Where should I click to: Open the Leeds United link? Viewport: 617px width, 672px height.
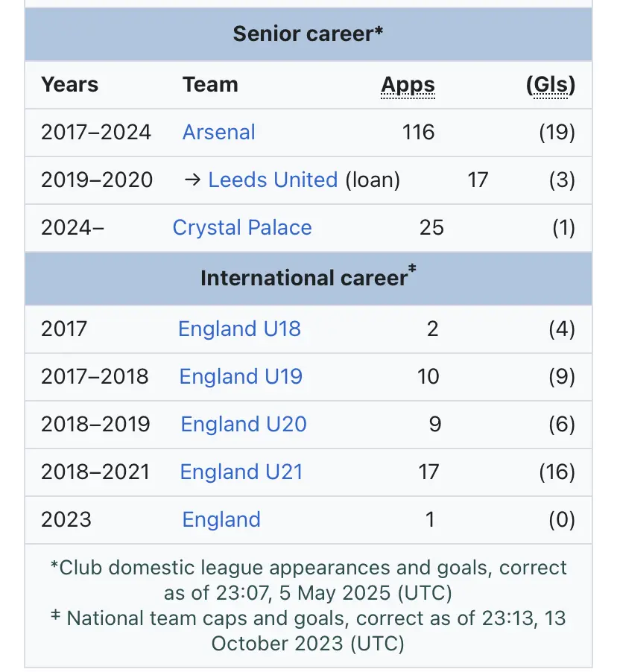tap(273, 180)
